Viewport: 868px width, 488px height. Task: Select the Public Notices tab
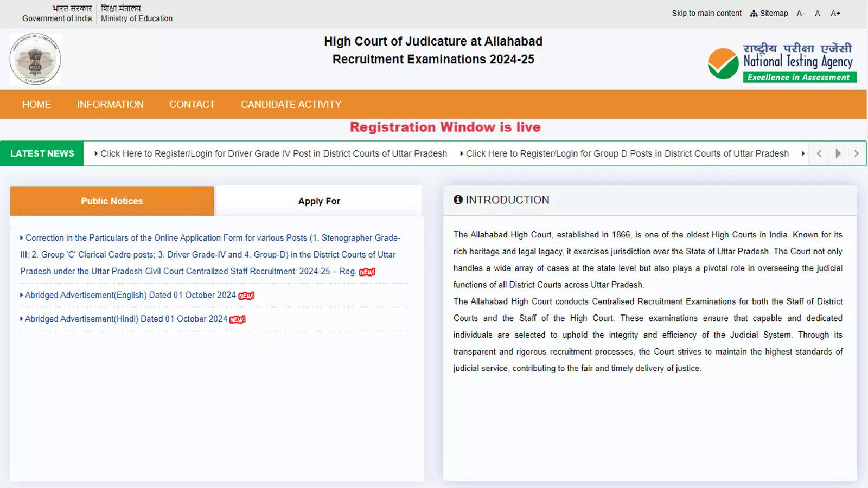(111, 201)
